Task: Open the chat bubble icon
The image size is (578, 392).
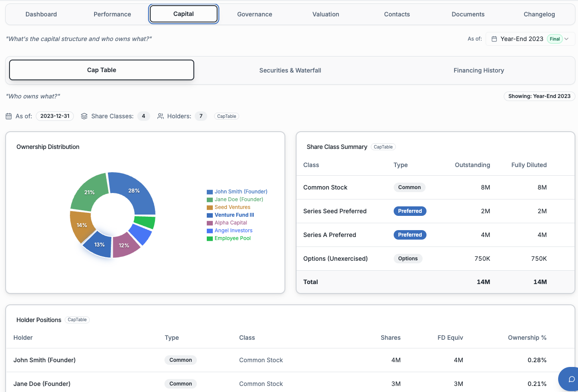Action: pos(571,379)
